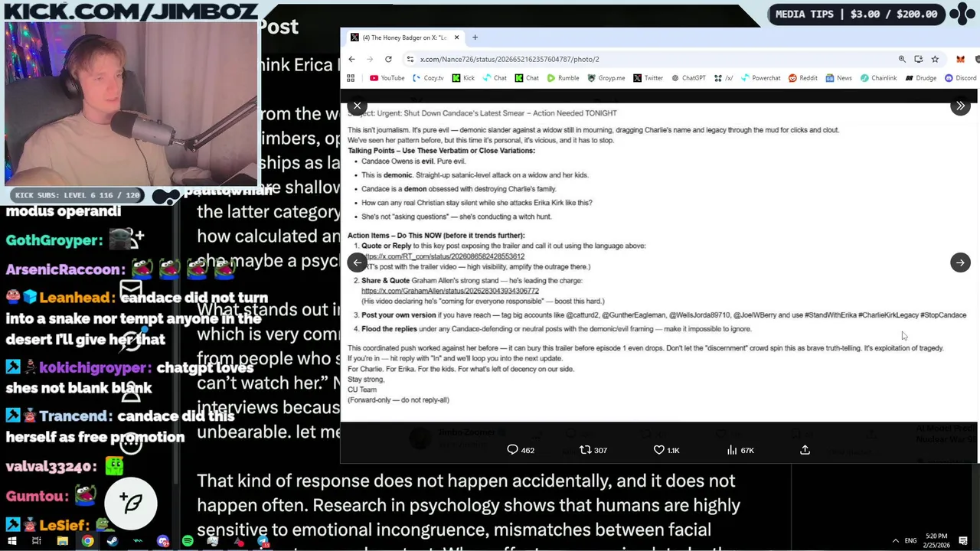Open Cozy.tv bookmark
980x551 pixels.
click(428, 78)
